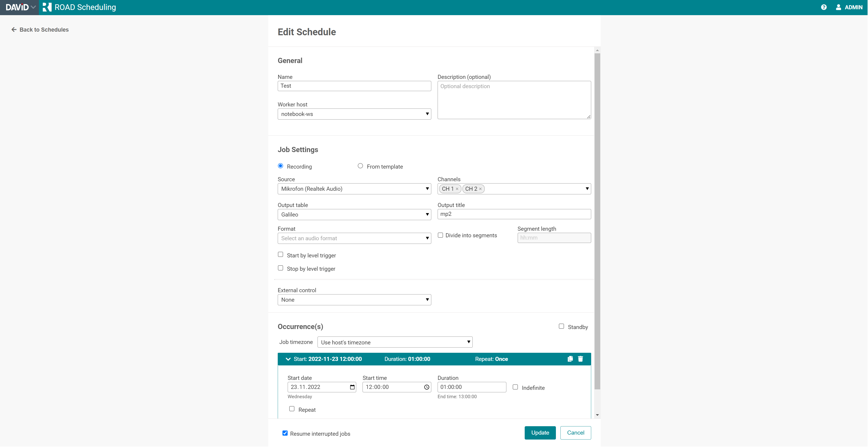The height and width of the screenshot is (447, 868).
Task: Click the Output title input field
Action: point(514,214)
